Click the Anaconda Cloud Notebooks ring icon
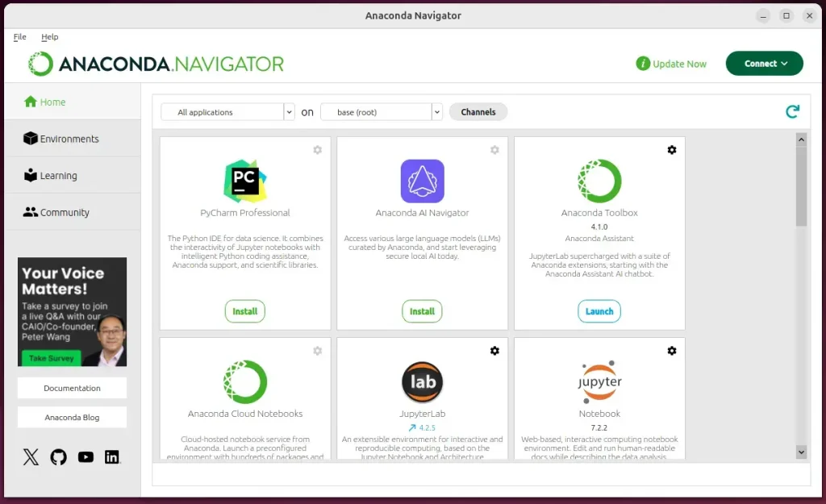 (x=245, y=381)
